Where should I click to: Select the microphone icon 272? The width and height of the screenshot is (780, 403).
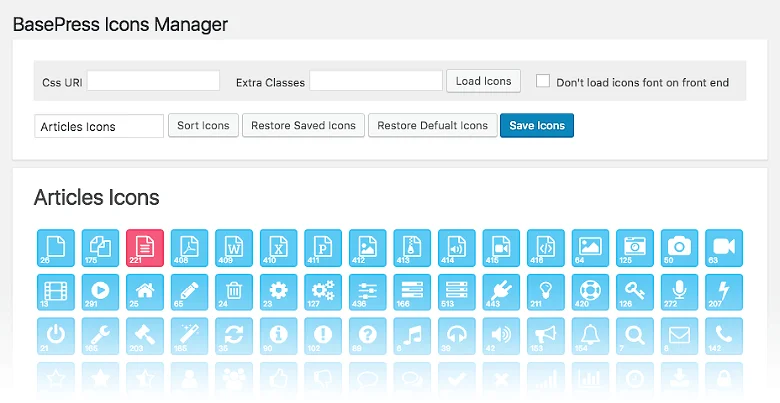(679, 292)
